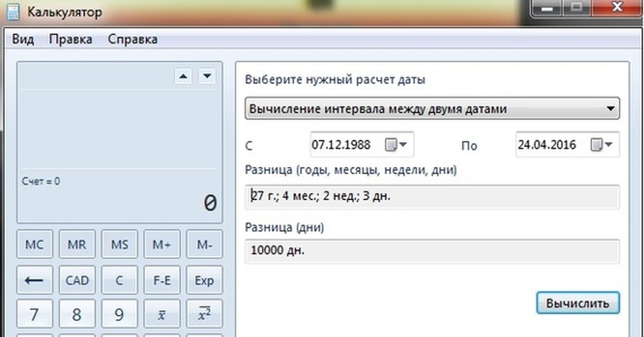Image resolution: width=644 pixels, height=337 pixels.
Task: Click the history up arrow button
Action: [x=184, y=77]
